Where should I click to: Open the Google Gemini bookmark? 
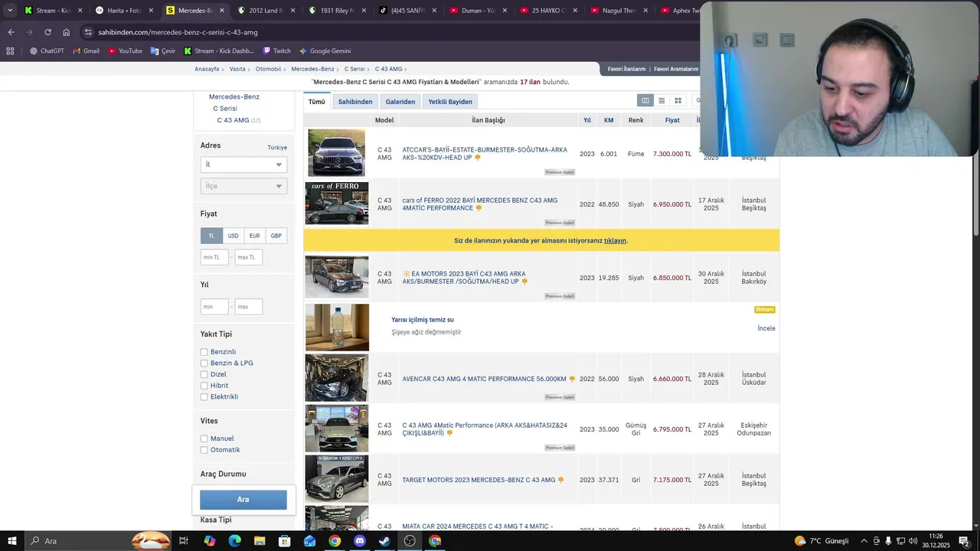coord(325,51)
